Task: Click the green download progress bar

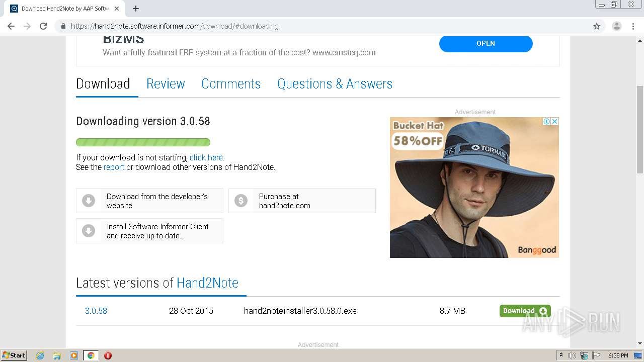Action: click(143, 142)
